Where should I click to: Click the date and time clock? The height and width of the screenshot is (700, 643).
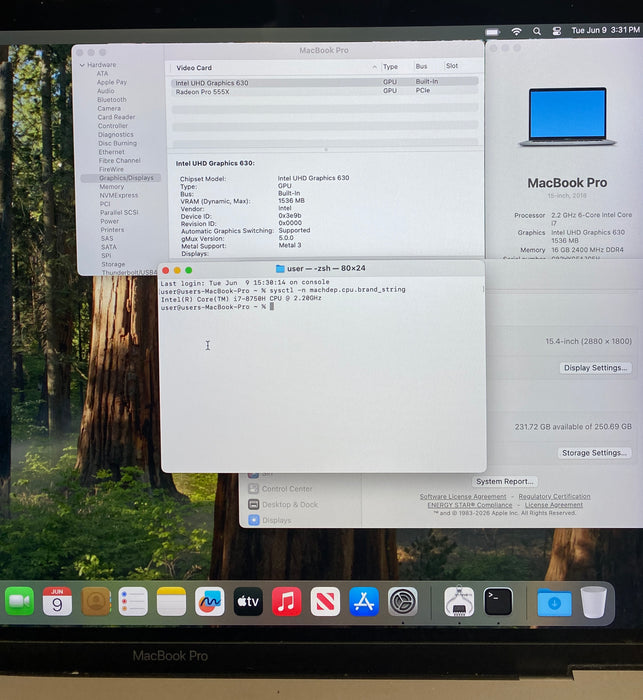click(x=605, y=30)
